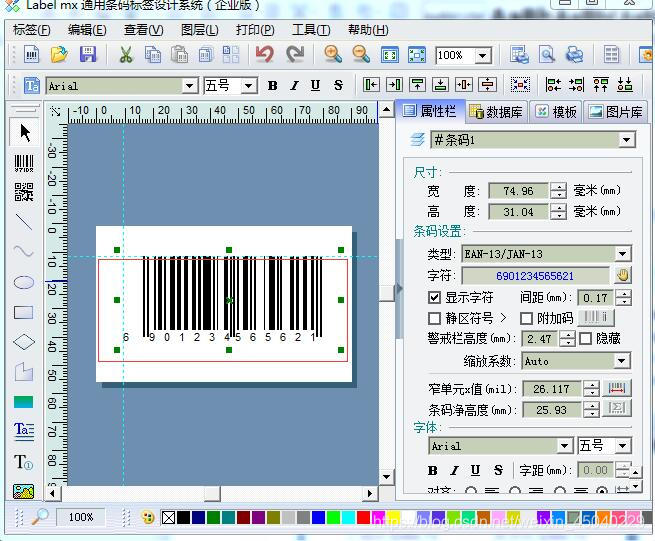Zoom in on the canvas
The width and height of the screenshot is (655, 541).
333,55
